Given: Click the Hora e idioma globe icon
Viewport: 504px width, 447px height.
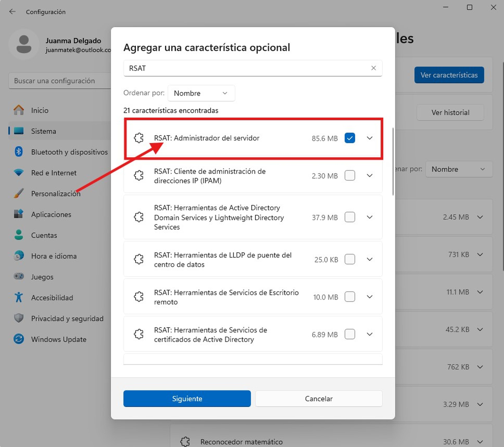Looking at the screenshot, I should [x=19, y=256].
